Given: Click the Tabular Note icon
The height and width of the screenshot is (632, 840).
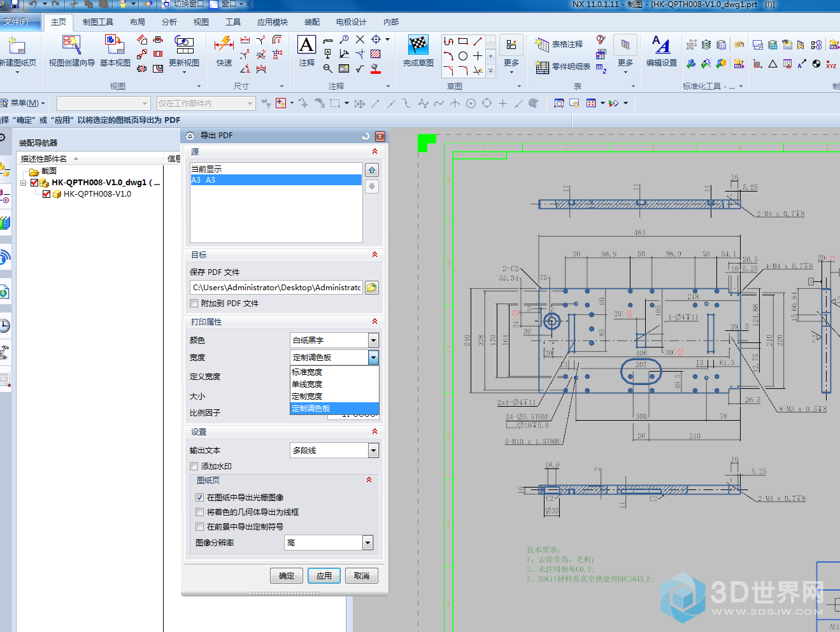Looking at the screenshot, I should point(541,45).
